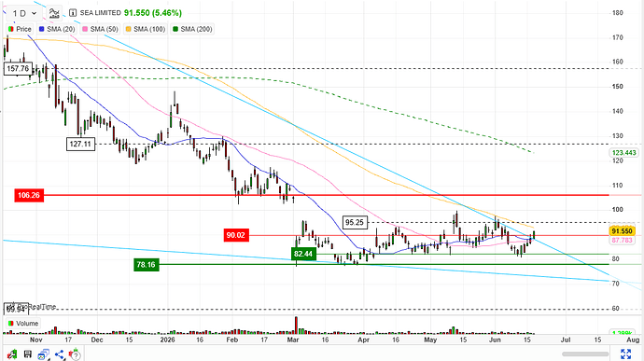Click the 2026 label on time axis
644x361 pixels.
[x=168, y=340]
